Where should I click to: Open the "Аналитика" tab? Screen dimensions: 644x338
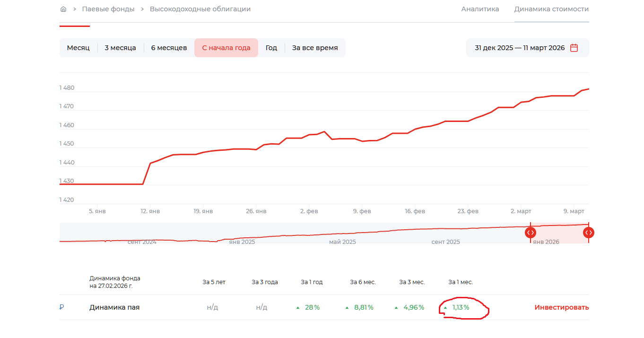(480, 9)
